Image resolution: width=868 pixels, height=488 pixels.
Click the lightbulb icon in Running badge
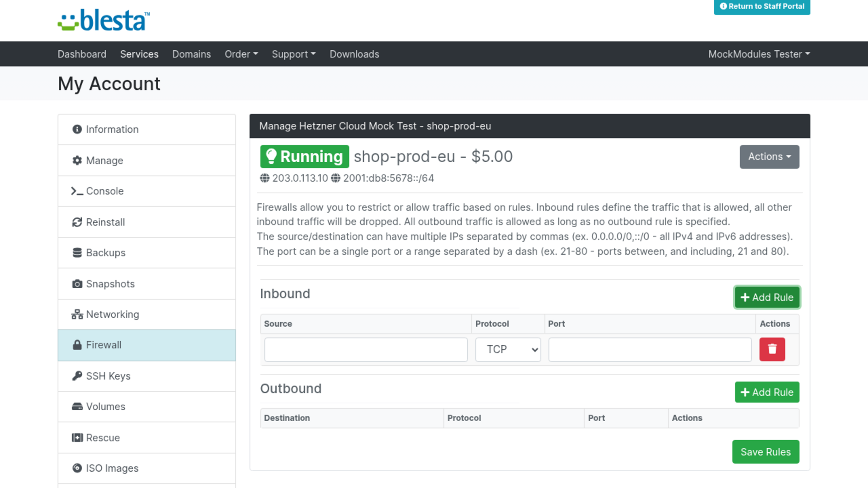271,156
